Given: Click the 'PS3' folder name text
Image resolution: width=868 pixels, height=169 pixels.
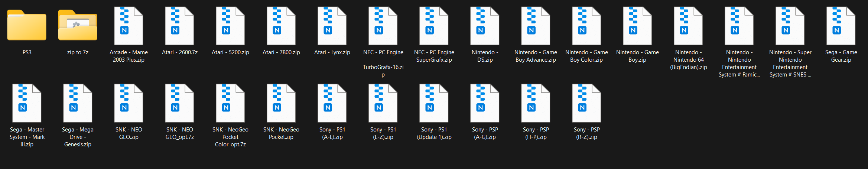Looking at the screenshot, I should pos(27,52).
